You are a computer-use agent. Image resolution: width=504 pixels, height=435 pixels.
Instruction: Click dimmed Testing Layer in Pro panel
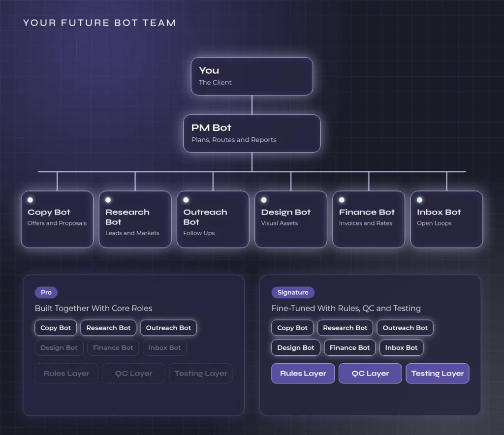201,373
